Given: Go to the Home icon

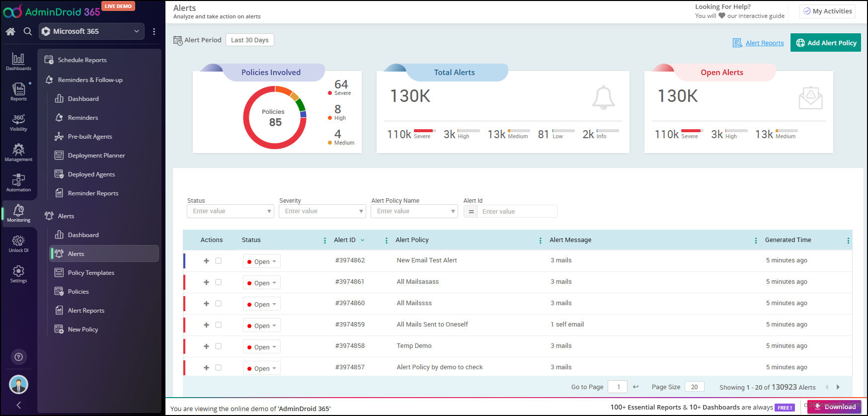Looking at the screenshot, I should [10, 31].
